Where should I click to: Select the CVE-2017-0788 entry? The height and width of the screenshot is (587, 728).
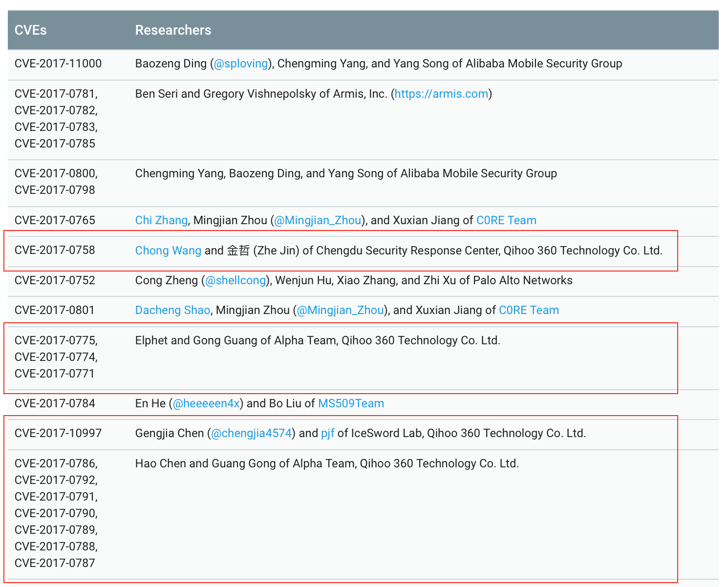point(56,546)
